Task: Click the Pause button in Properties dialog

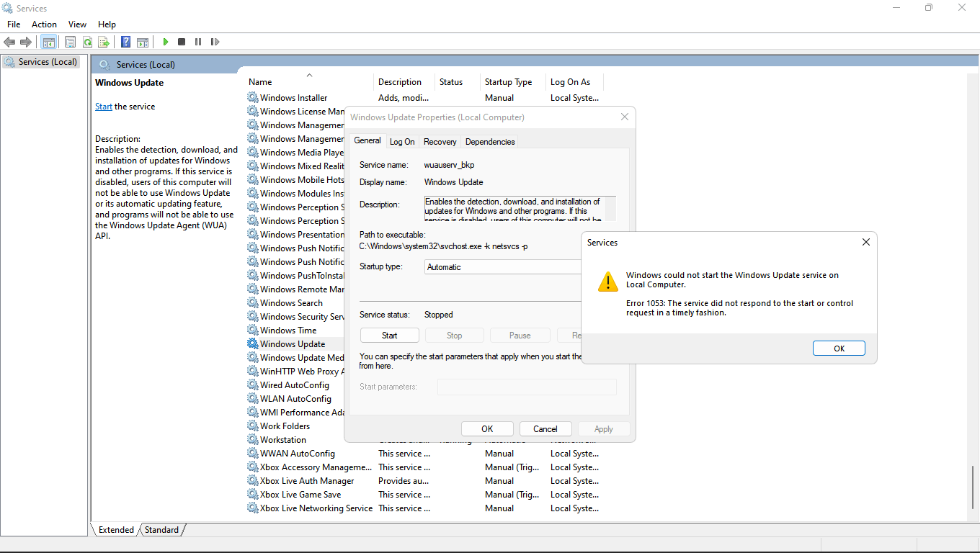Action: (520, 335)
